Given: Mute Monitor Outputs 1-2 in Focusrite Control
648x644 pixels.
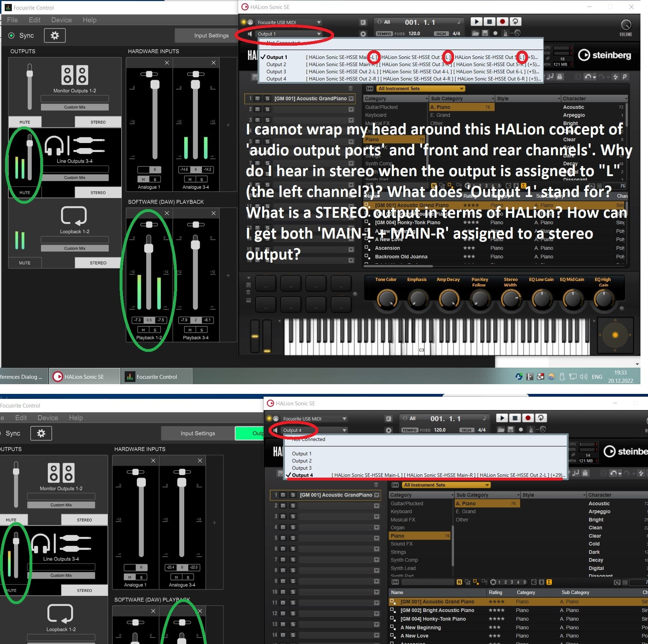Looking at the screenshot, I should tap(24, 122).
